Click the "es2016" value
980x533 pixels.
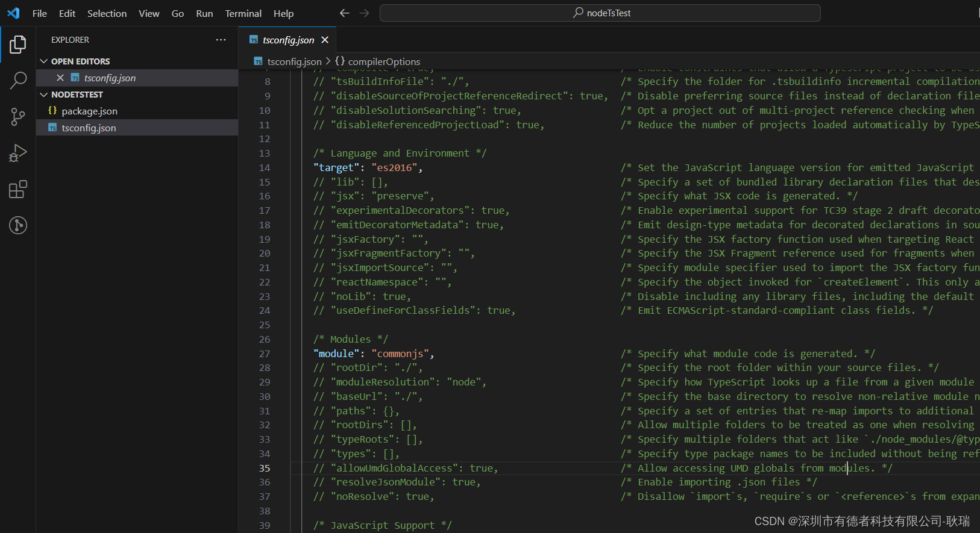pyautogui.click(x=395, y=167)
